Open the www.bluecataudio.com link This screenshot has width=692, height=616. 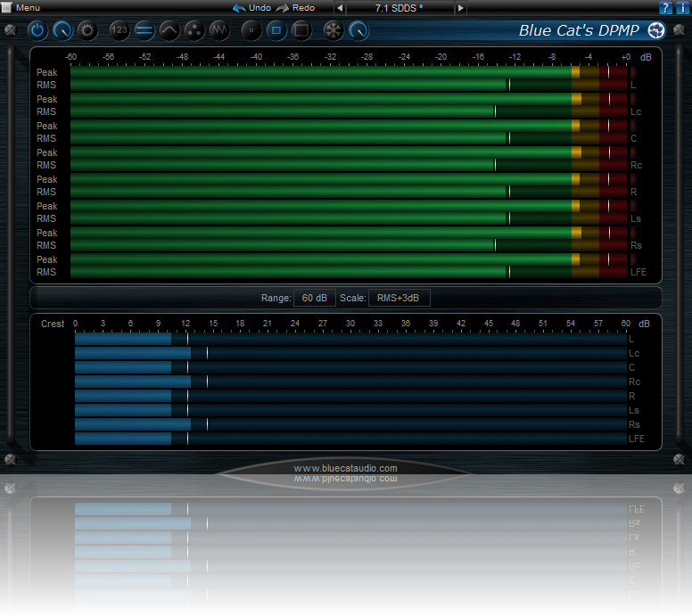pyautogui.click(x=345, y=468)
